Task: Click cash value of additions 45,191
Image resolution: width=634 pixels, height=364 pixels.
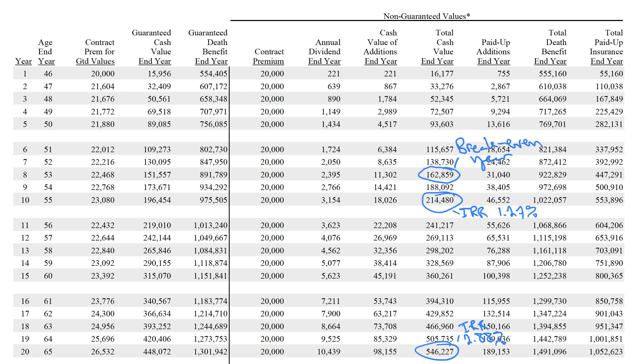Action: [385, 276]
